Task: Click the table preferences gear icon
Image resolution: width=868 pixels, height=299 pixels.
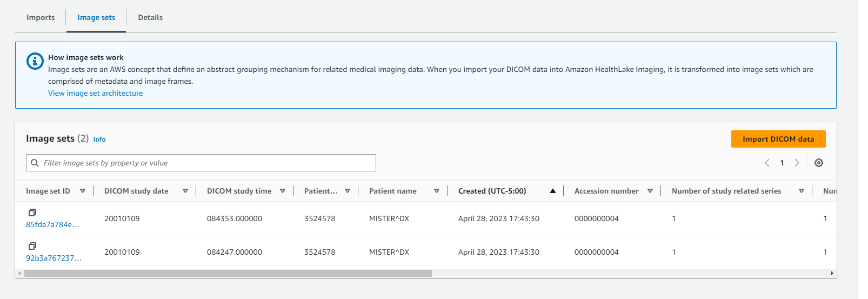Action: click(818, 163)
